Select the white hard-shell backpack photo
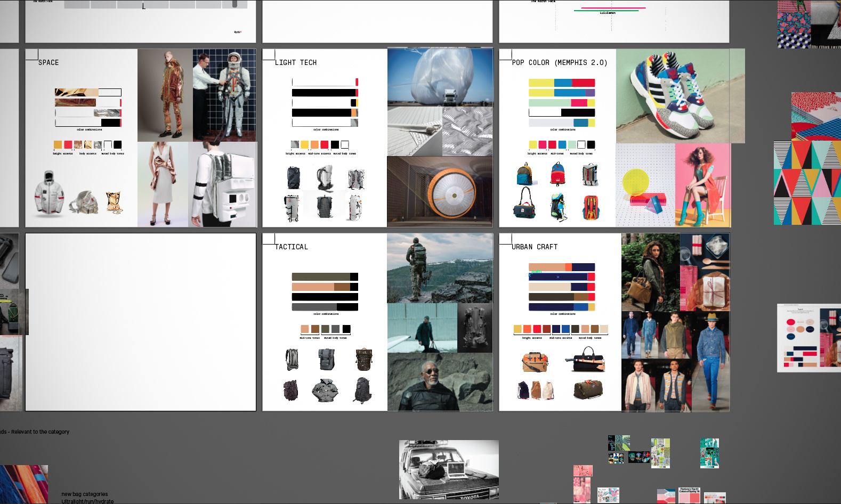 click(x=222, y=184)
